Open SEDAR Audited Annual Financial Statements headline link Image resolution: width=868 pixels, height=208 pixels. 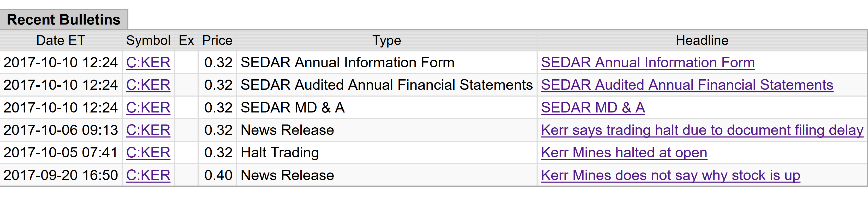pos(687,85)
